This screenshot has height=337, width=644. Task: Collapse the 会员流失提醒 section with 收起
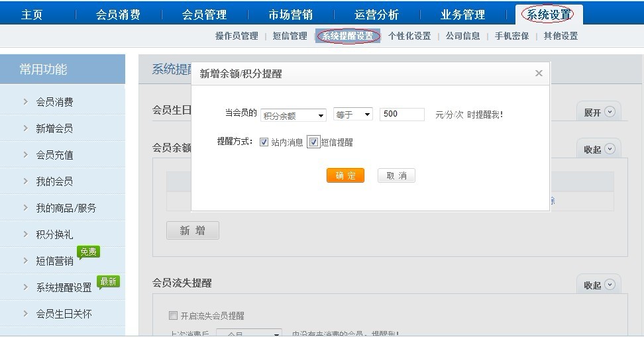click(598, 285)
